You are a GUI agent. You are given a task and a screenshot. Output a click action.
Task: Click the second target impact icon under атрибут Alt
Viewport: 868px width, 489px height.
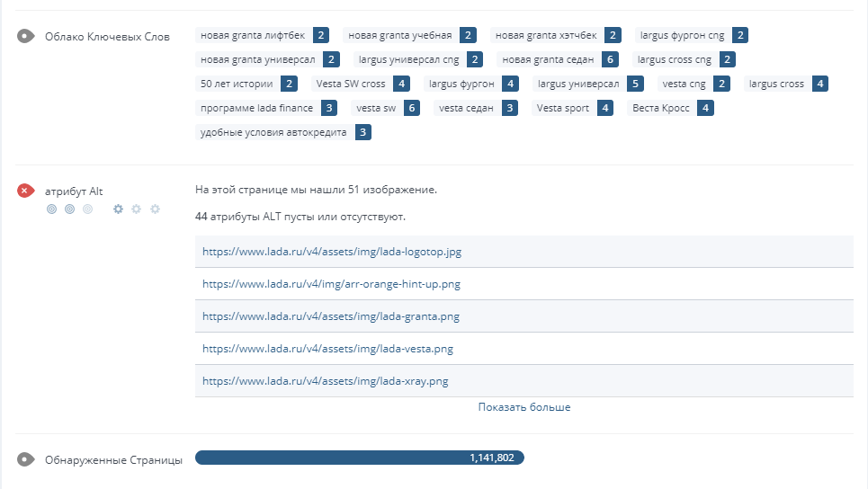click(70, 209)
